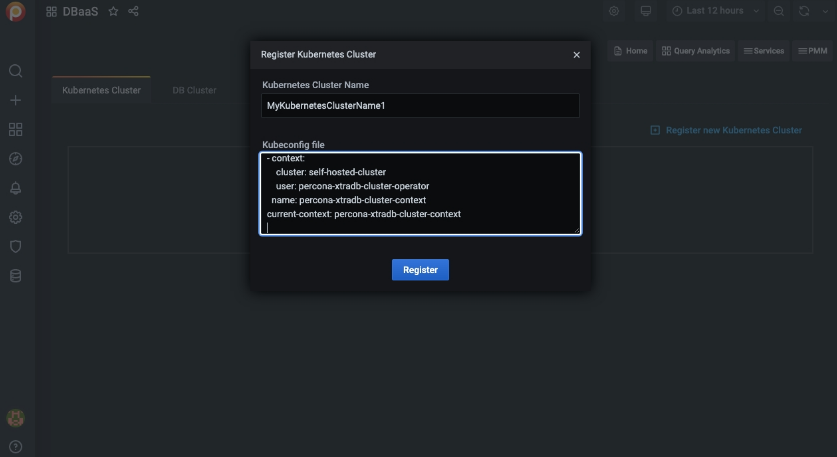837x457 pixels.
Task: Switch to the Kubernetes Cluster tab
Action: coord(101,90)
